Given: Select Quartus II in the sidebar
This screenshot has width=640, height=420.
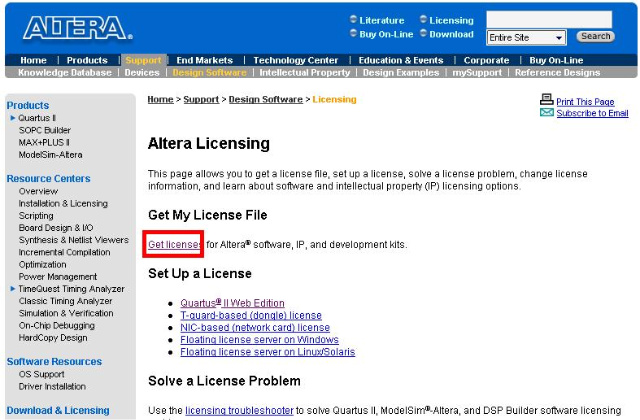Looking at the screenshot, I should 37,118.
